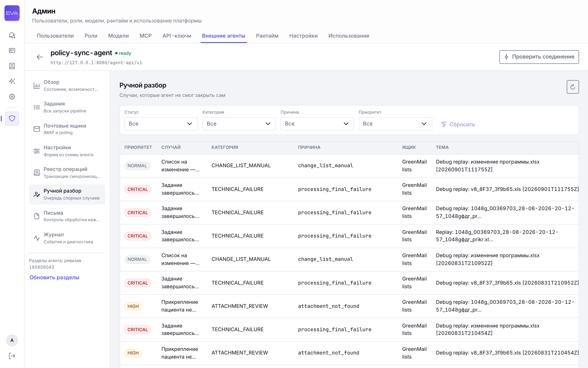Expand the Причина filter dropdown

click(x=317, y=124)
